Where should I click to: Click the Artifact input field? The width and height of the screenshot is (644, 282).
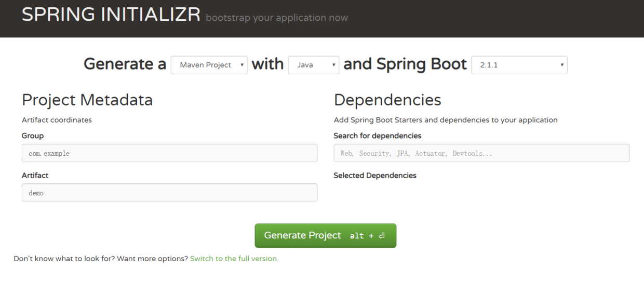[169, 193]
